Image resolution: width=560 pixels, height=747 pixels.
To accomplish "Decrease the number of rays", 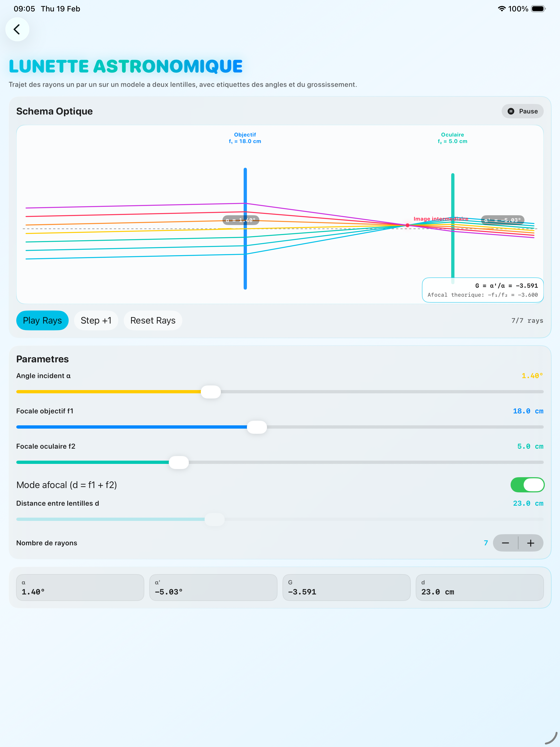I will [505, 543].
